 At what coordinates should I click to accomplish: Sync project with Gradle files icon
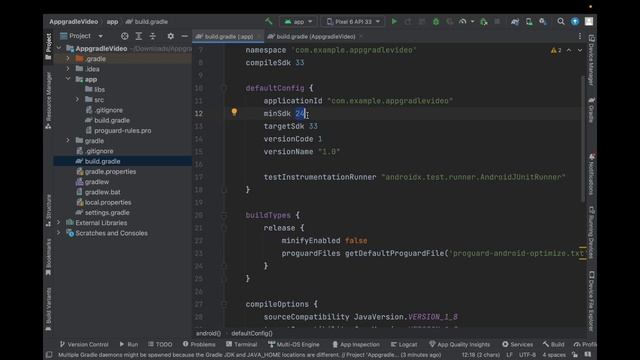pyautogui.click(x=515, y=22)
